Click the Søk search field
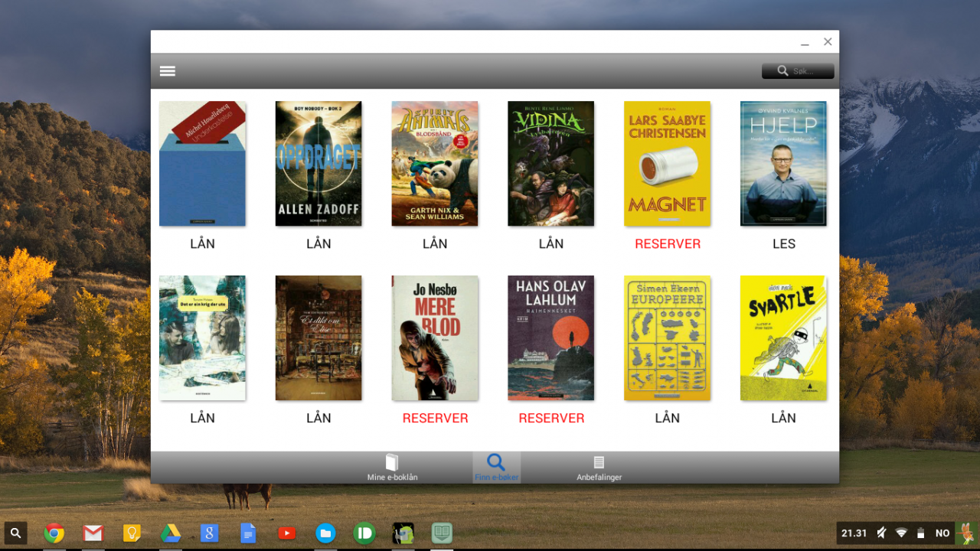Viewport: 980px width, 551px height. coord(798,71)
